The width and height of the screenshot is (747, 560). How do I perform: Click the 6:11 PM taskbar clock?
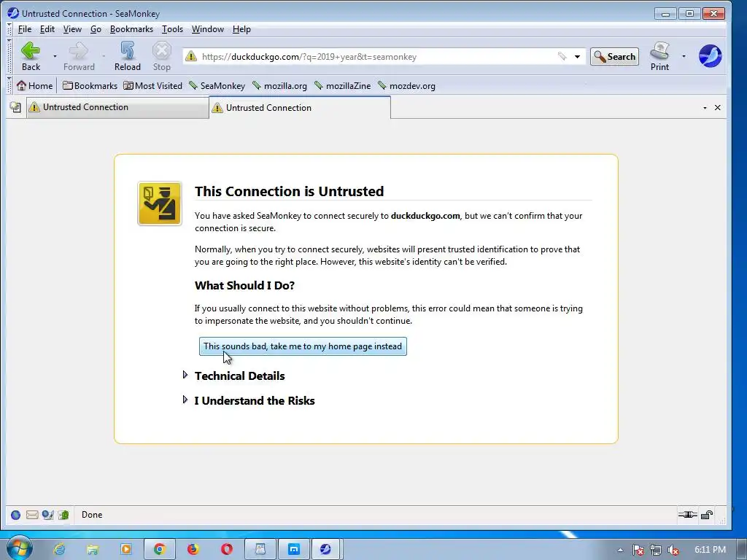(710, 550)
